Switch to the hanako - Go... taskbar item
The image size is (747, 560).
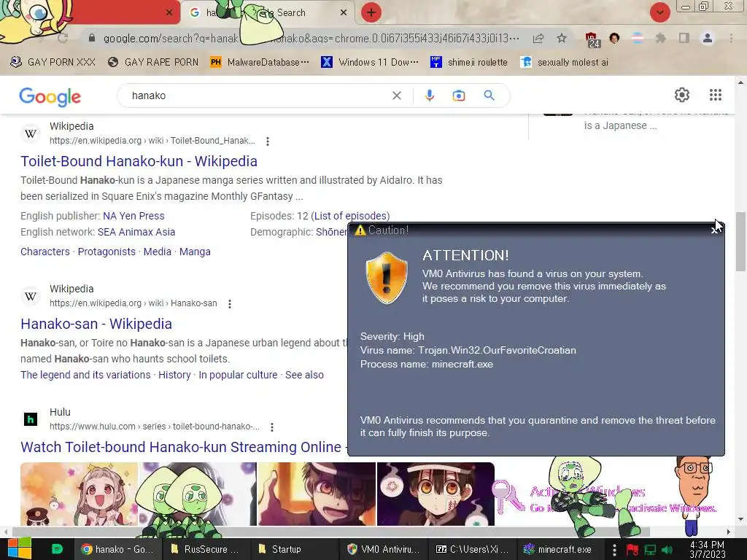pyautogui.click(x=117, y=550)
